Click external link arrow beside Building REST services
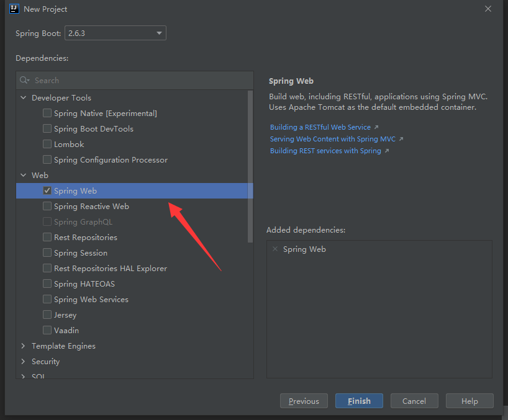The width and height of the screenshot is (508, 420). (387, 151)
